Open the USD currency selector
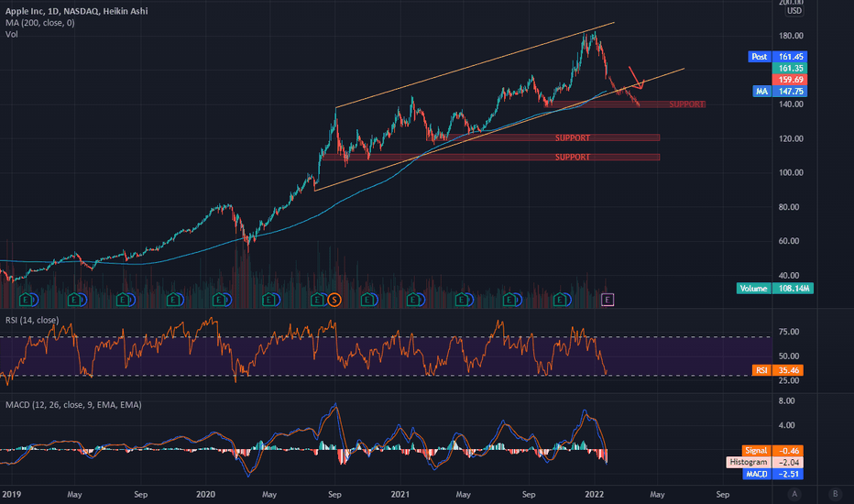The height and width of the screenshot is (504, 854). (x=794, y=11)
